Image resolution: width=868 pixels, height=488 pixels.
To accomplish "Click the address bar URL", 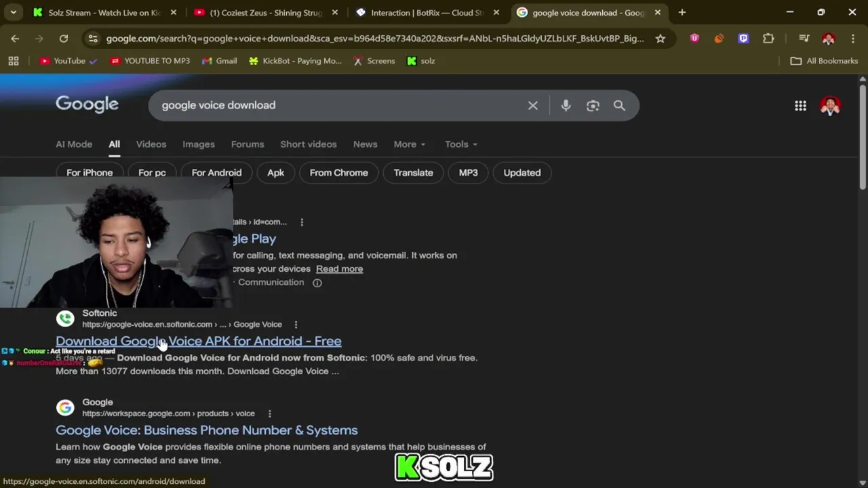I will 375,39.
